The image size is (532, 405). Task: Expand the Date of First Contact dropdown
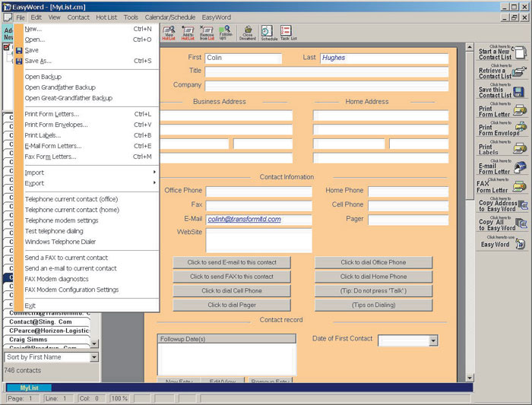pos(433,341)
